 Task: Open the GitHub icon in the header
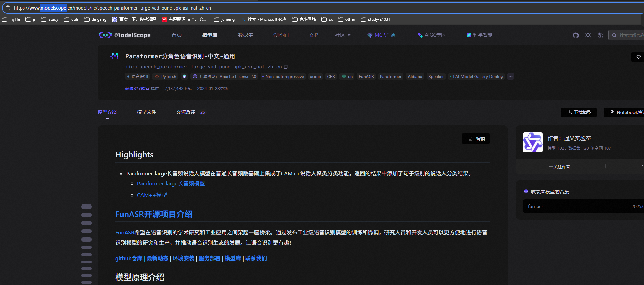tap(575, 35)
